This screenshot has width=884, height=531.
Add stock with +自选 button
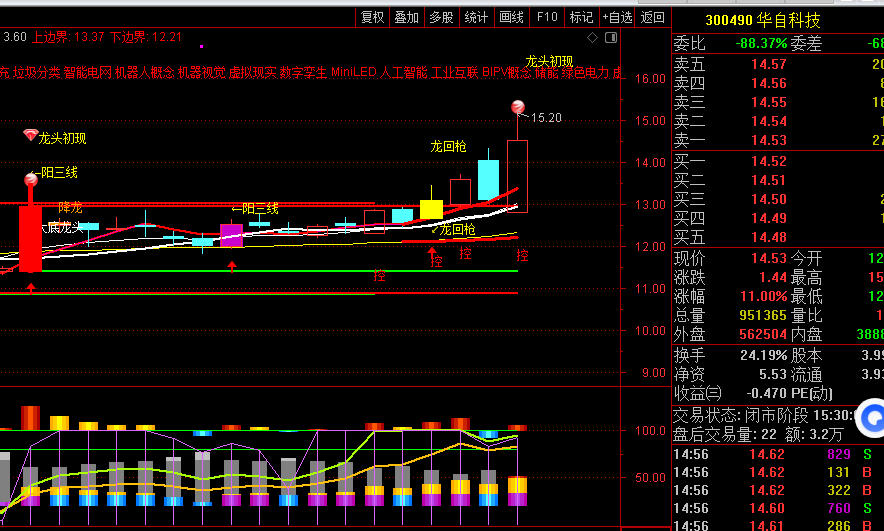(x=616, y=17)
